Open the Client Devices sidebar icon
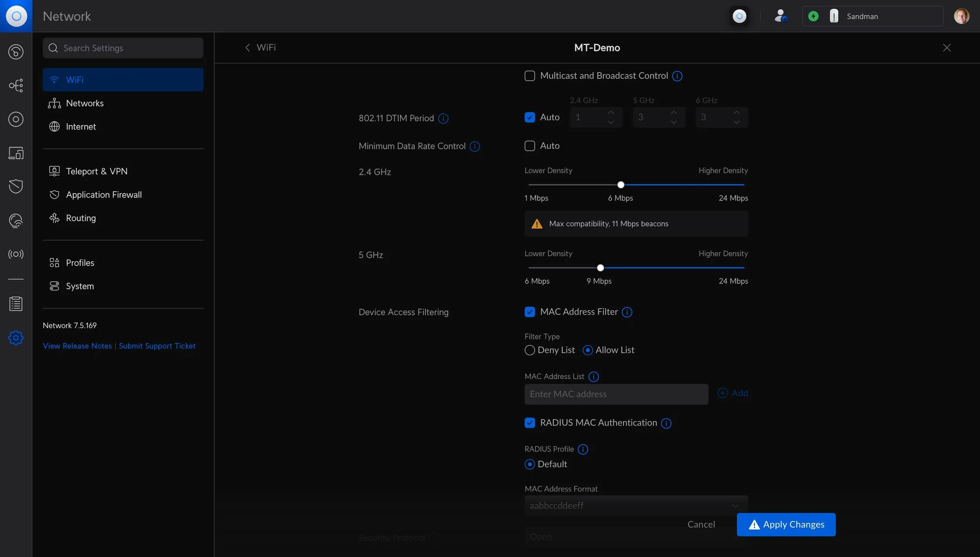This screenshot has width=980, height=557. [x=16, y=153]
